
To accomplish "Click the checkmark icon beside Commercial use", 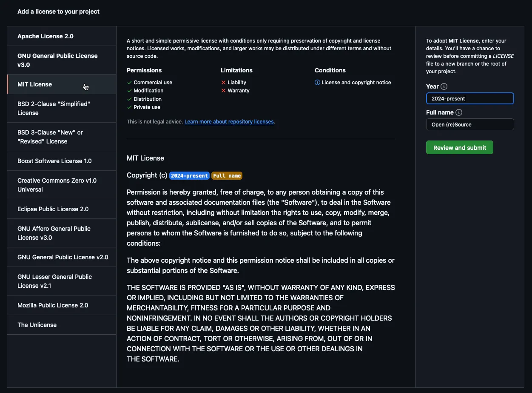I will 129,83.
